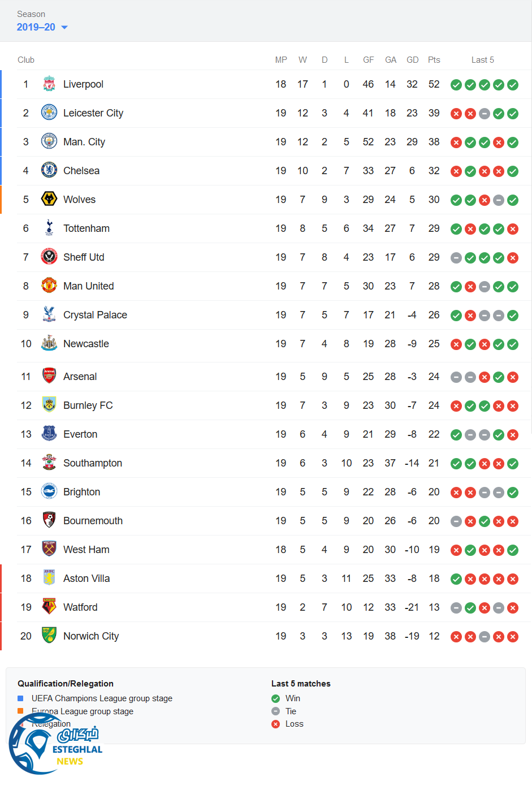
Task: Click Liverpool's most recent win indicator
Action: pyautogui.click(x=513, y=85)
